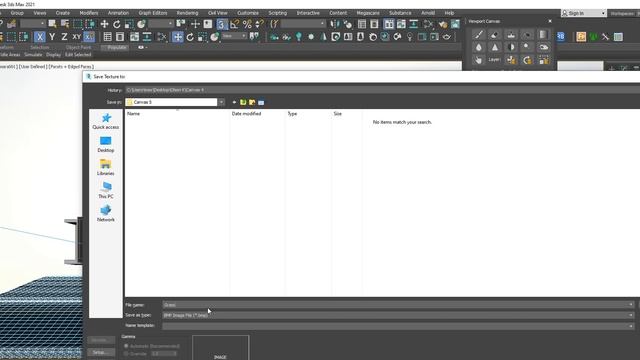This screenshot has width=640, height=360.
Task: Open the Graph Editors menu
Action: click(x=153, y=13)
